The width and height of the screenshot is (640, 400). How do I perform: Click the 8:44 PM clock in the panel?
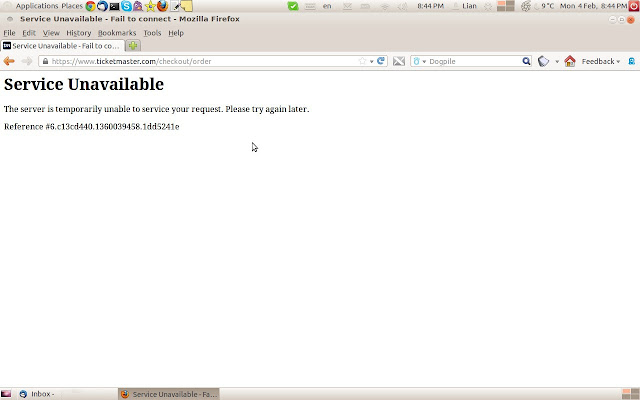click(430, 6)
